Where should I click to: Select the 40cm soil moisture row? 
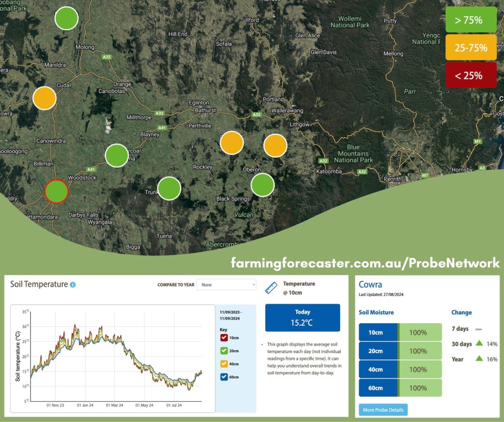[400, 369]
